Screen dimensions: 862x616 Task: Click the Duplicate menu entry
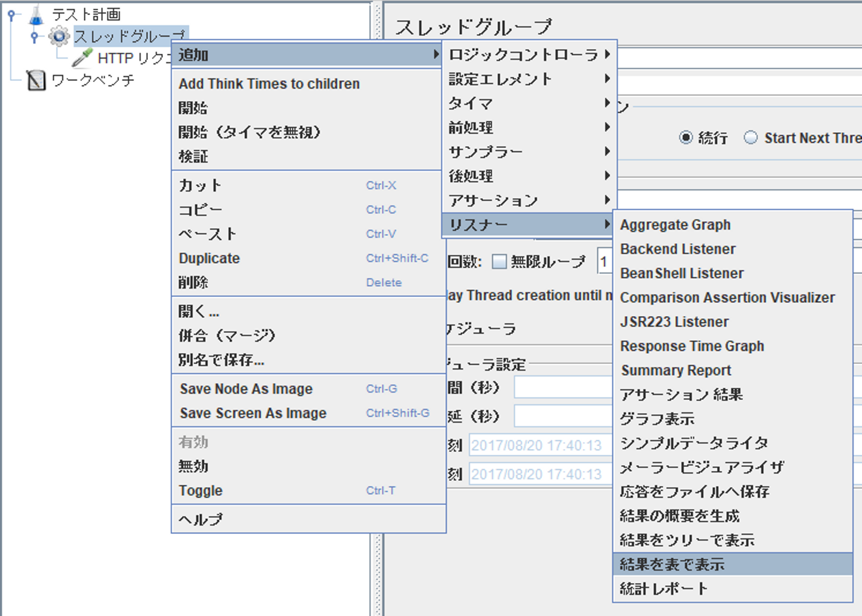309,258
